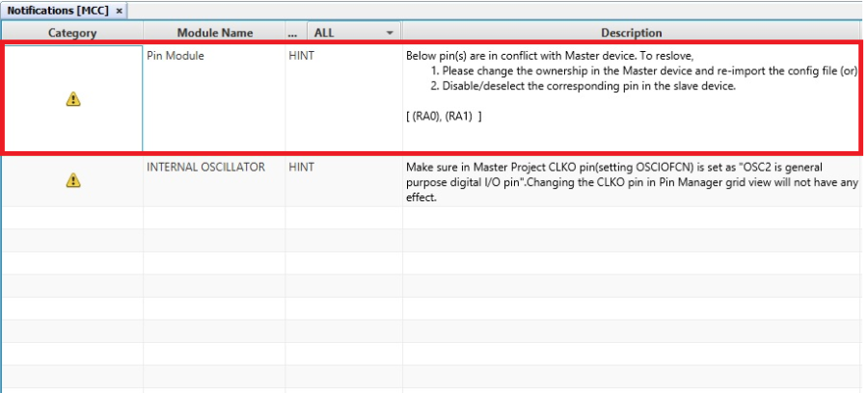The height and width of the screenshot is (393, 868).
Task: Click the 'purpose digital I/O pin' description line
Action: [631, 182]
